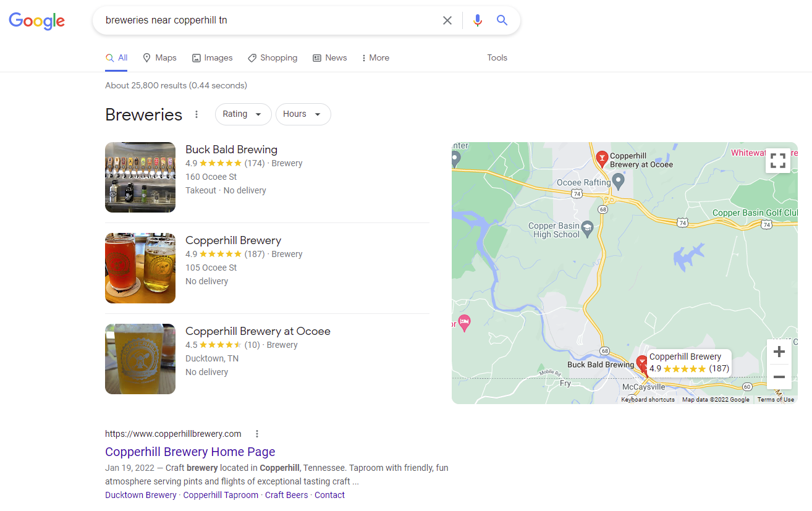View the Buck Bald Brewing taps photo
Screen dimensions: 812x511
tap(140, 177)
